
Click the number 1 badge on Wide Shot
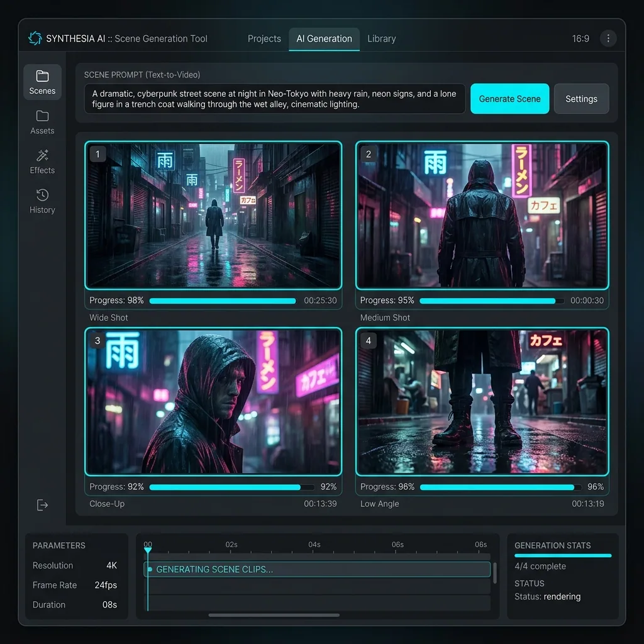[97, 153]
